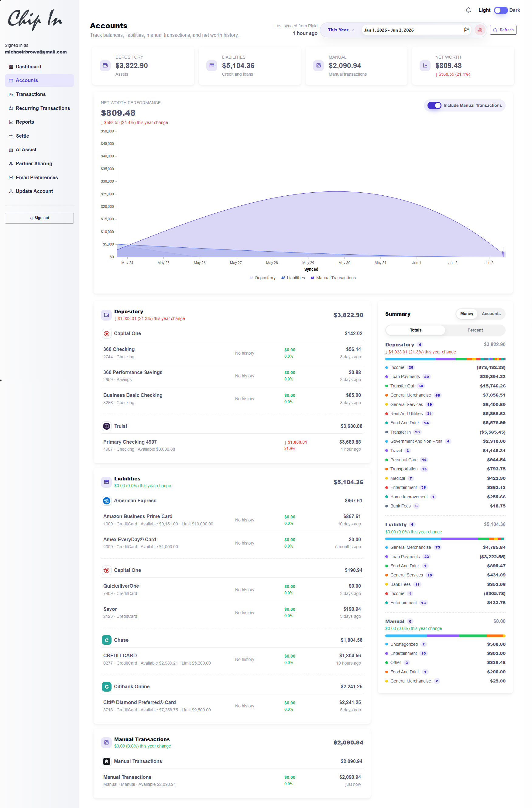
Task: Toggle Liabilities series in chart legend
Action: [293, 278]
